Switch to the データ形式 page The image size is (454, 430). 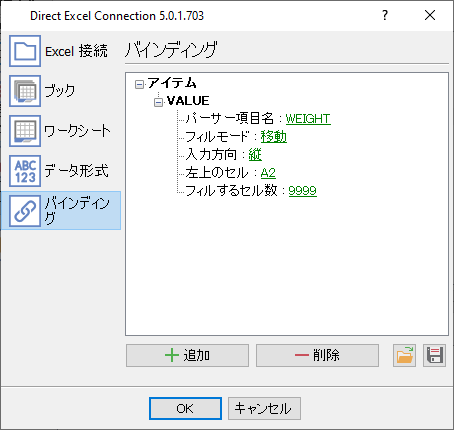tap(61, 171)
